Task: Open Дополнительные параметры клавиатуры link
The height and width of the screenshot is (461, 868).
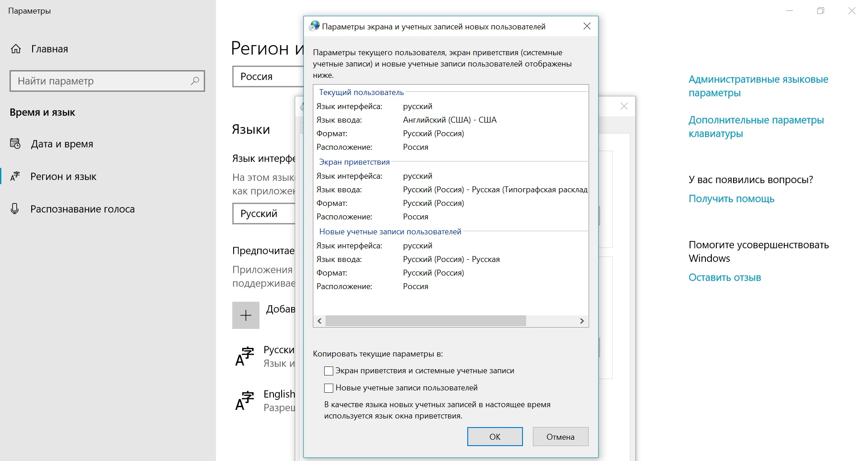Action: 756,127
